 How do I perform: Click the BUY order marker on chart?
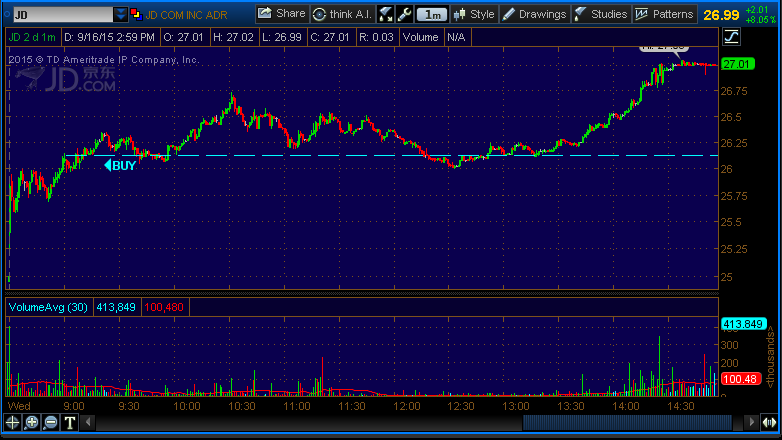coord(120,166)
